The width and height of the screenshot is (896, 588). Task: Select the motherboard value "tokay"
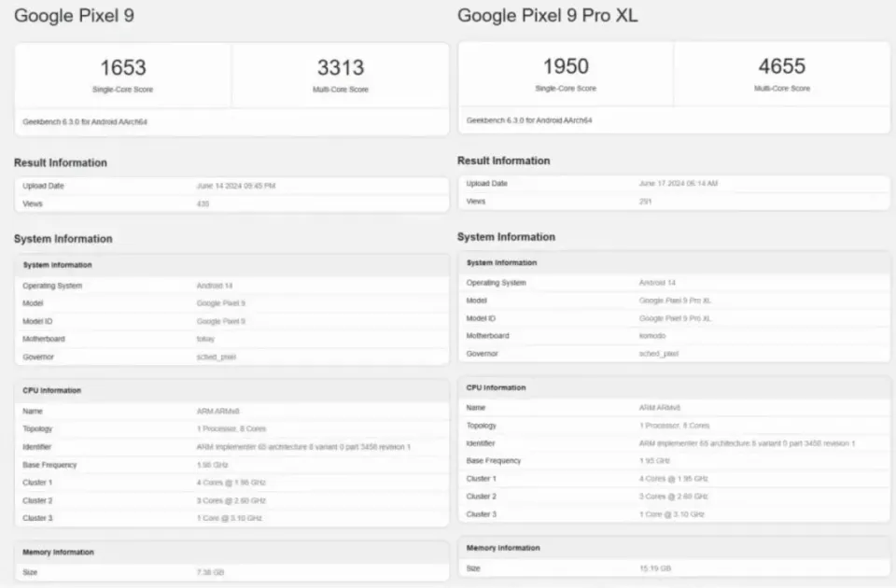(x=206, y=339)
